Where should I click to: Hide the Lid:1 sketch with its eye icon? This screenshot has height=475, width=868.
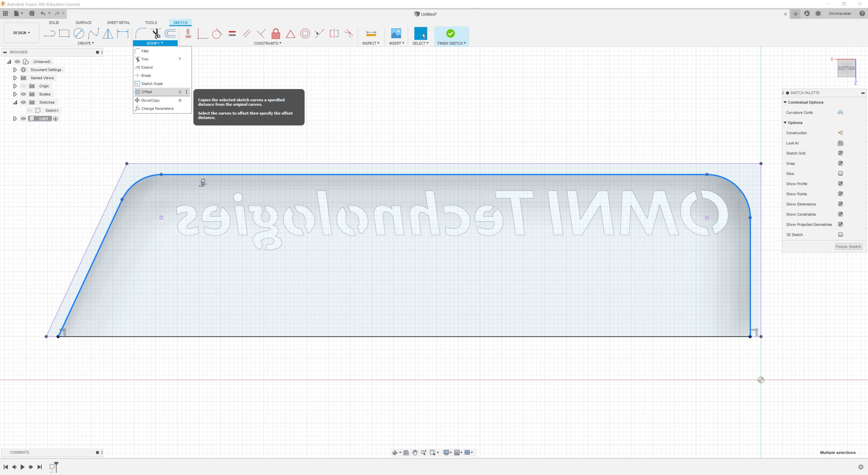(23, 118)
